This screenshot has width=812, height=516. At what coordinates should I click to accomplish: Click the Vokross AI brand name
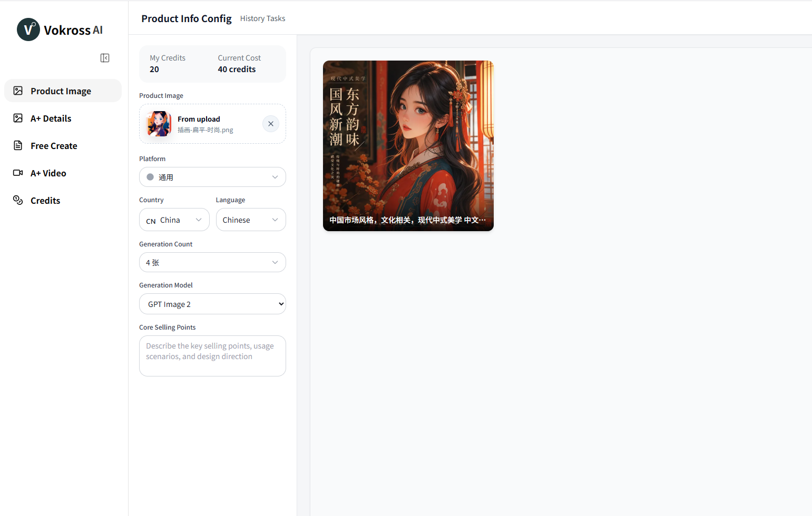[73, 30]
